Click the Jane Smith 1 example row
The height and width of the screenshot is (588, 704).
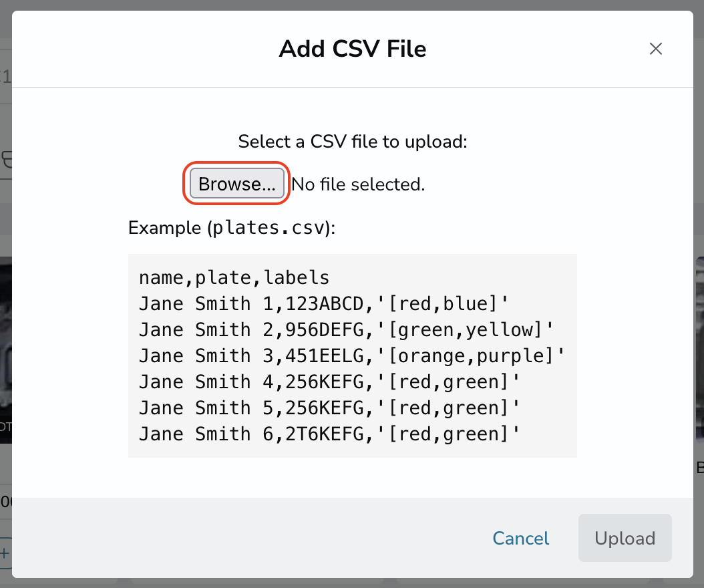(x=323, y=303)
